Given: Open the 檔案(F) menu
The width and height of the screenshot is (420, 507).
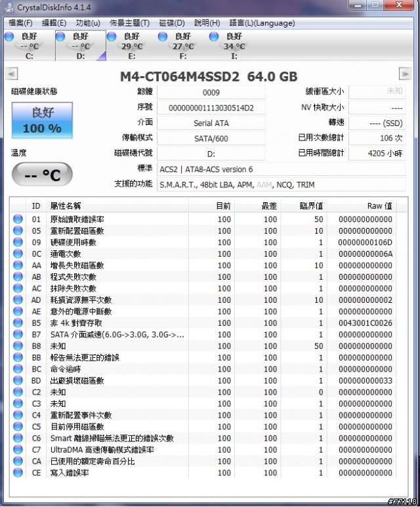Looking at the screenshot, I should pos(20,23).
